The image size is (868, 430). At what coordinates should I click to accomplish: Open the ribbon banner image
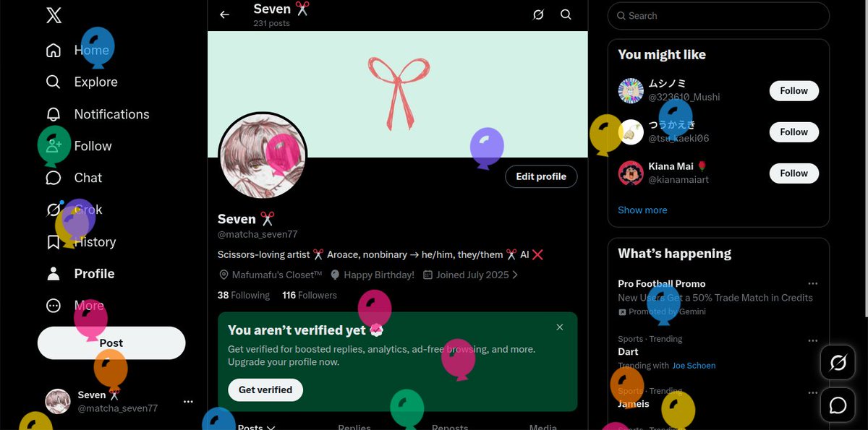pos(398,94)
